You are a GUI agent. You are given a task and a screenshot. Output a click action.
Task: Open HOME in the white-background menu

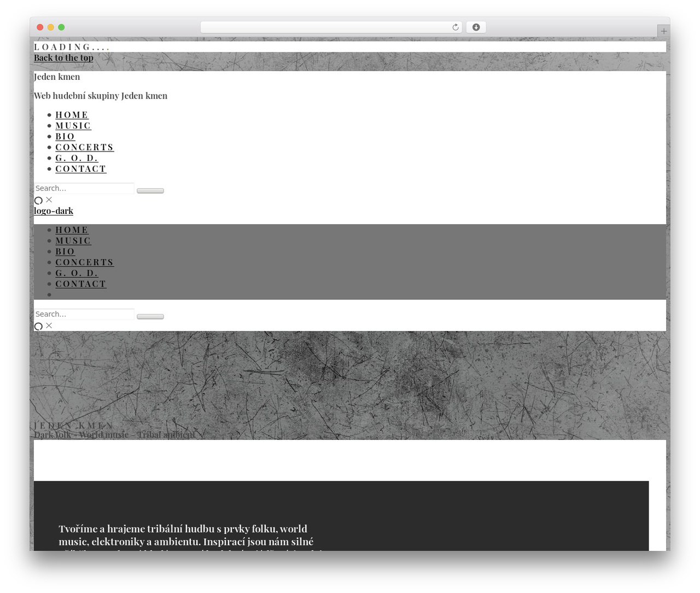pos(72,115)
